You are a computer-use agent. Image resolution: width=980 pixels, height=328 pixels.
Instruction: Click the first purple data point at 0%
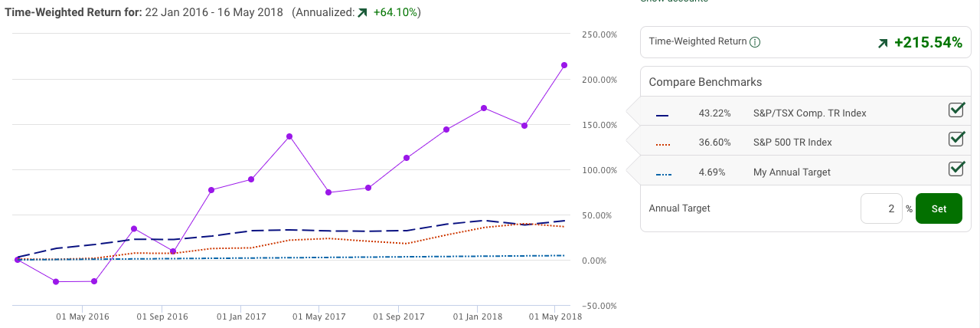[18, 260]
